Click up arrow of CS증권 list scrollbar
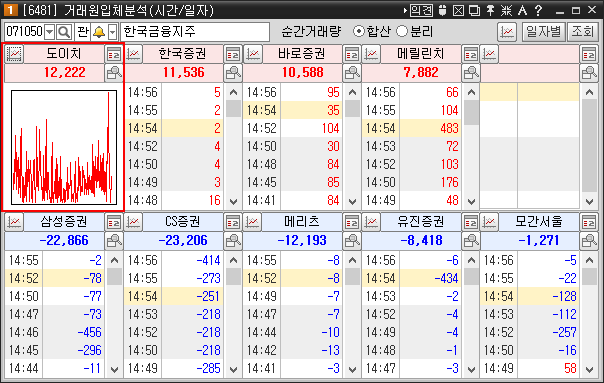604x383 pixels. tap(233, 260)
